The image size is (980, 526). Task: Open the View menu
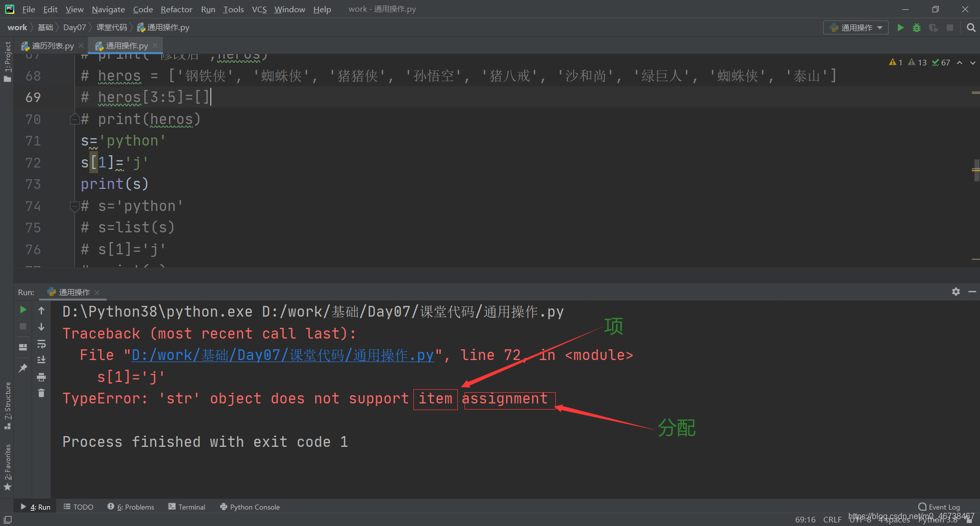(x=75, y=9)
